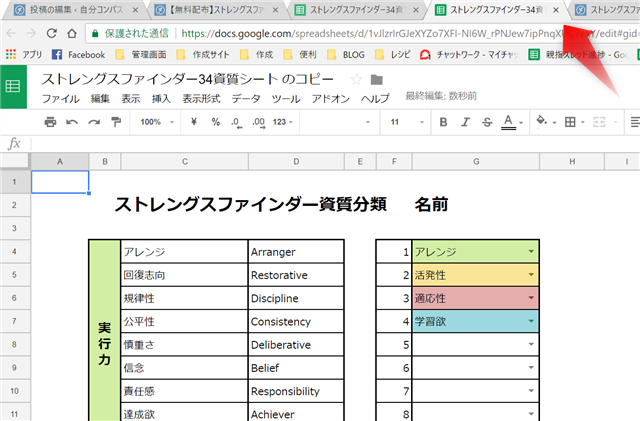Open the アドオン menu
Screen dimensions: 640x421
tap(331, 99)
